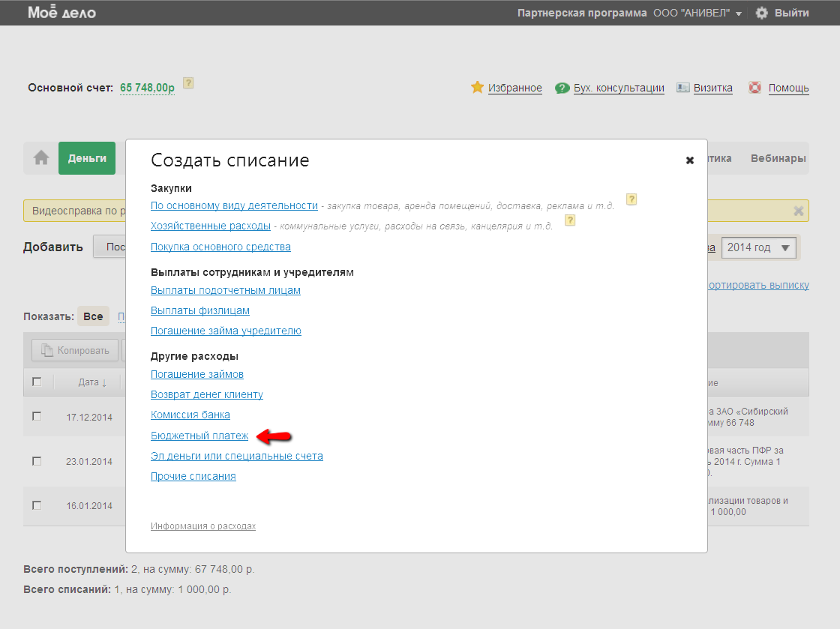840x629 pixels.
Task: Switch to the Вебинары tab
Action: [x=778, y=158]
